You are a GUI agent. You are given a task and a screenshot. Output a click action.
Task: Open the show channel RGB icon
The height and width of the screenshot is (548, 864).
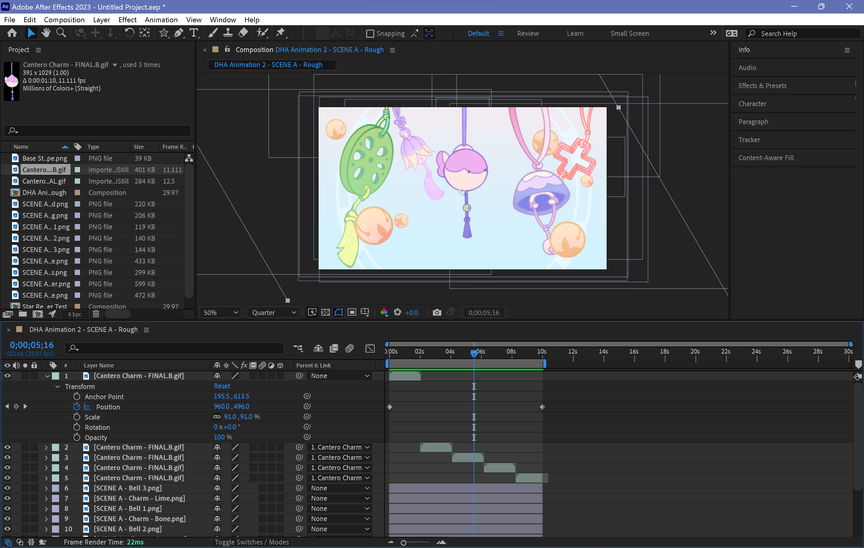pyautogui.click(x=384, y=312)
